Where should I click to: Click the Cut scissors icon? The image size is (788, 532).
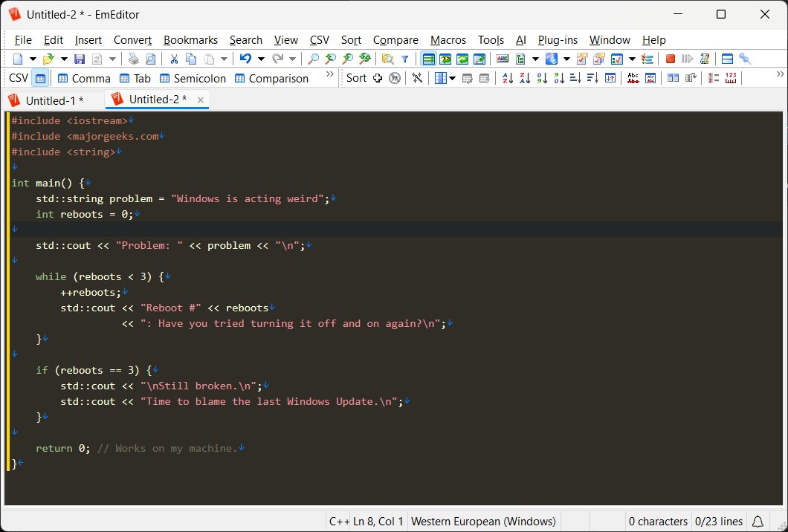[x=174, y=59]
